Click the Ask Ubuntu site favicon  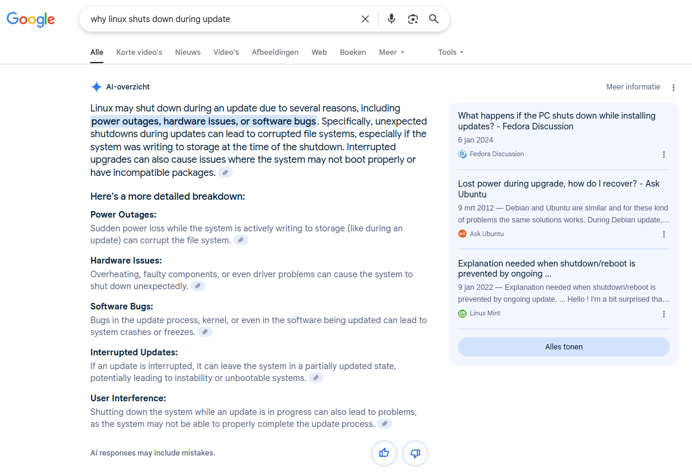462,234
